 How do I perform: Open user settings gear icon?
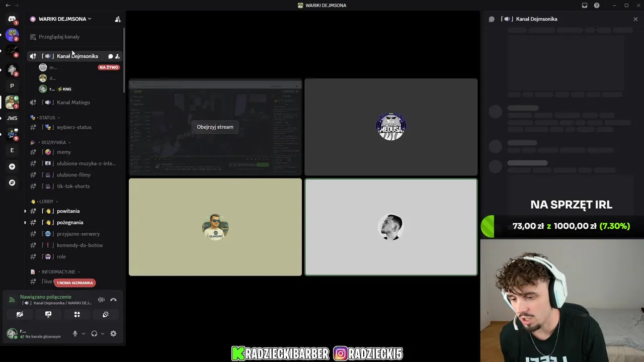coord(113,333)
